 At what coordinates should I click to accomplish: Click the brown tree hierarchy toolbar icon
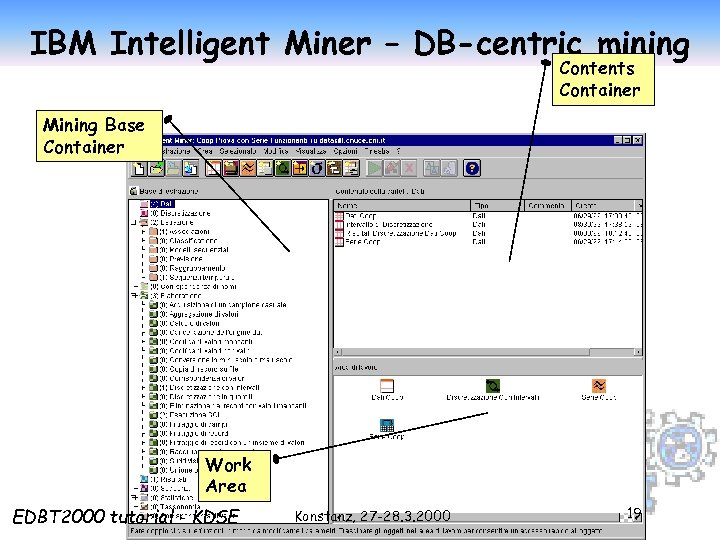334,169
